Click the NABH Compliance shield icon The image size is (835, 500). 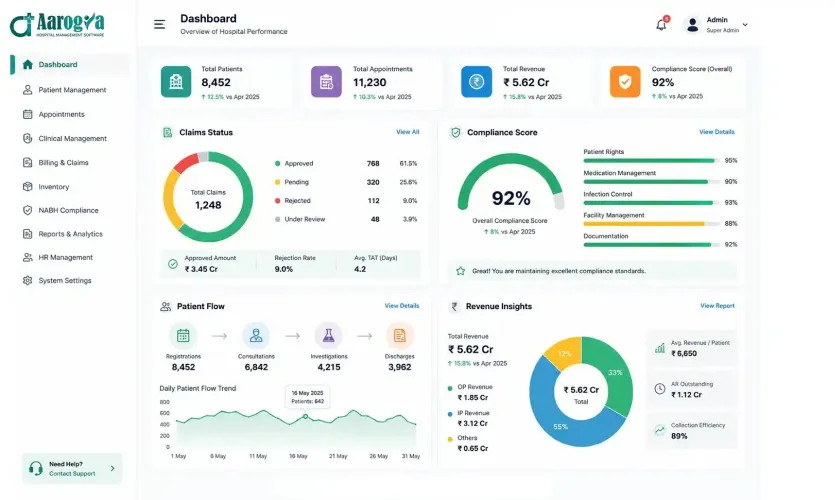28,210
